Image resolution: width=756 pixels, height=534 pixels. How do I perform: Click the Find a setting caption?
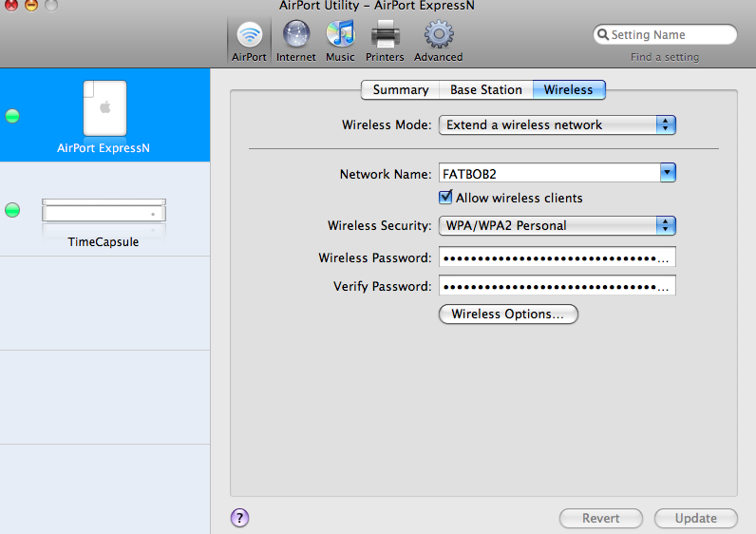(665, 57)
